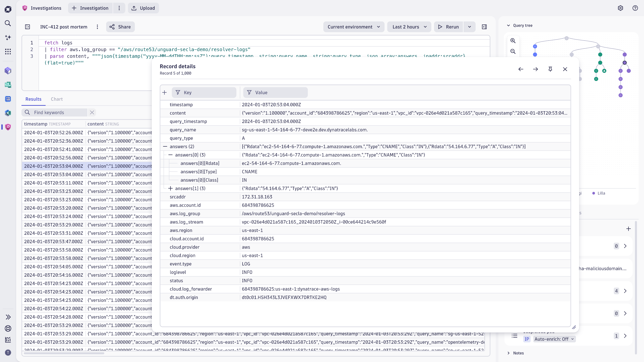
Task: Open the Auto-enrich: Off dropdown
Action: click(554, 339)
